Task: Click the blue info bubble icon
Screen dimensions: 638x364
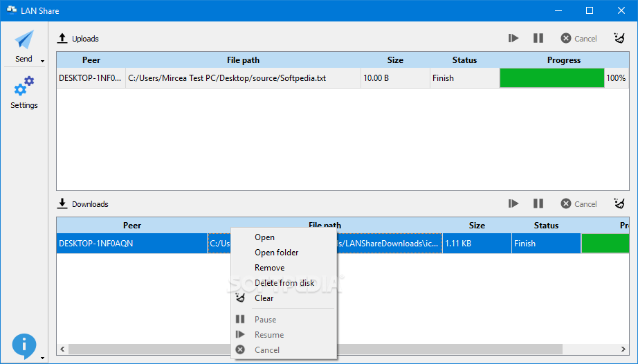Action: [24, 346]
